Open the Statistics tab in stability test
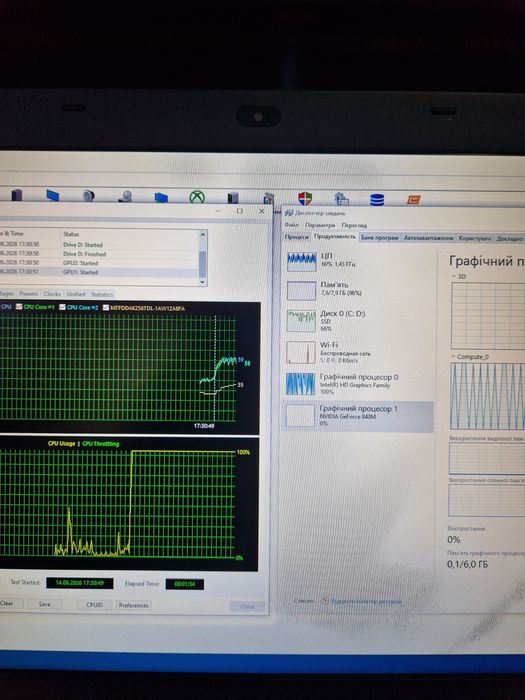 point(102,294)
